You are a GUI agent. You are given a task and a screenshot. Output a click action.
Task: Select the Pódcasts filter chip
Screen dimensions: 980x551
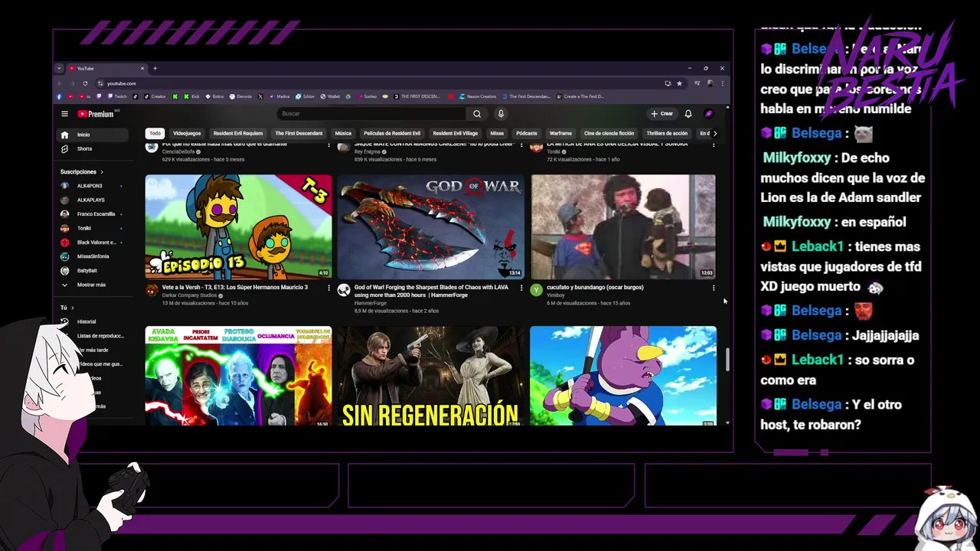click(x=527, y=133)
